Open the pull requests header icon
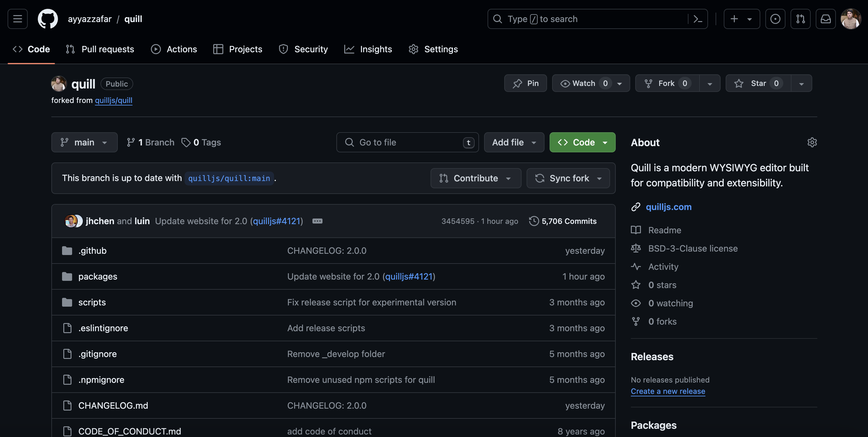 (x=800, y=19)
